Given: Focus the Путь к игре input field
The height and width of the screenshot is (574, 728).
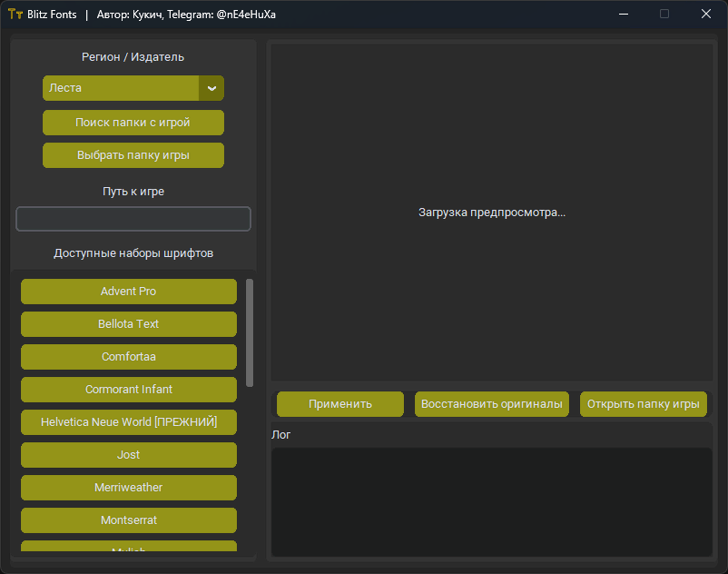Looking at the screenshot, I should tap(133, 219).
